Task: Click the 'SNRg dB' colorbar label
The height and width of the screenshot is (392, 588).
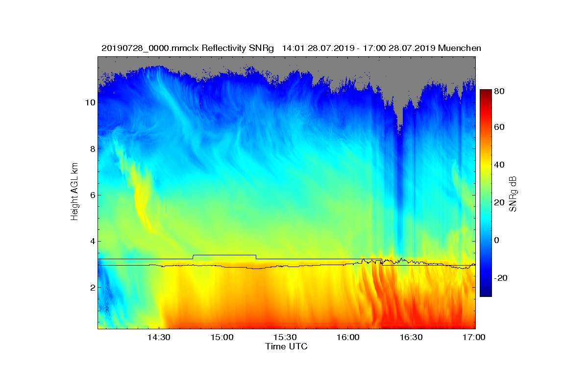Action: (513, 194)
